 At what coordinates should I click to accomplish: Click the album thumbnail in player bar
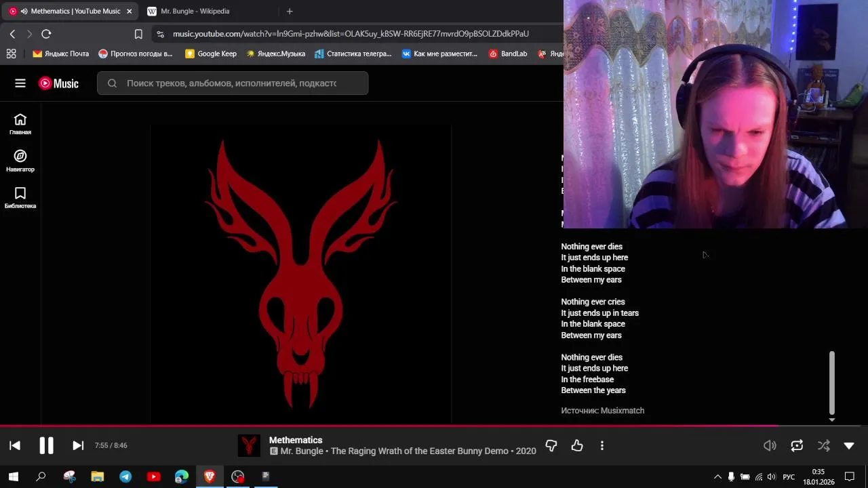[249, 445]
